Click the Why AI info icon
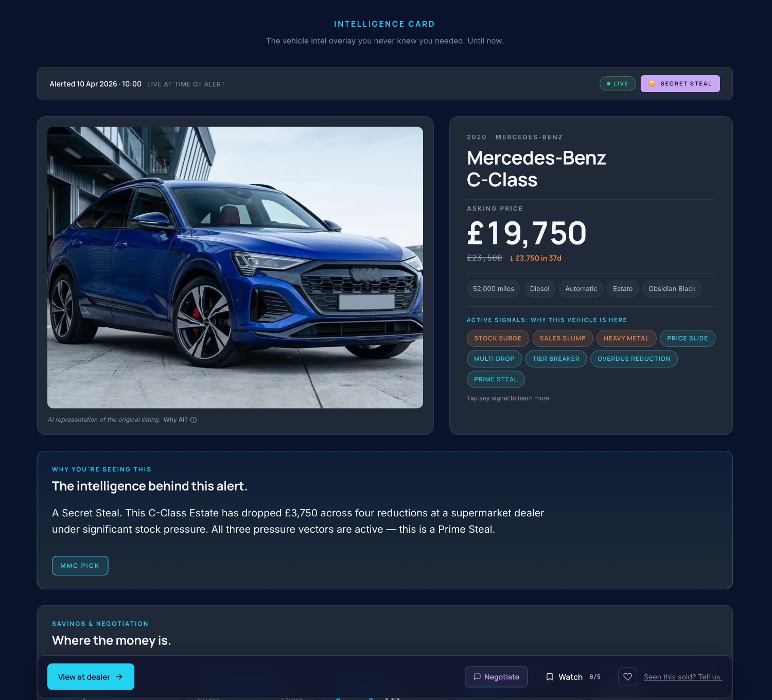 tap(194, 420)
